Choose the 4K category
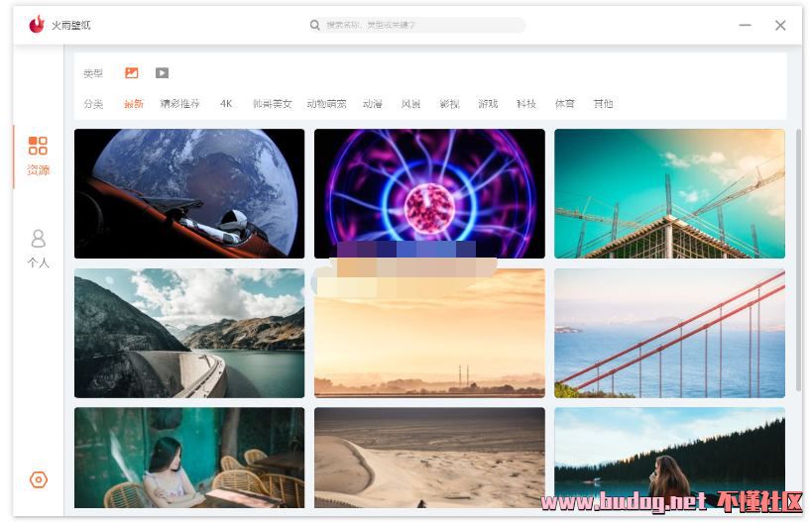This screenshot has height=522, width=812. 226,104
